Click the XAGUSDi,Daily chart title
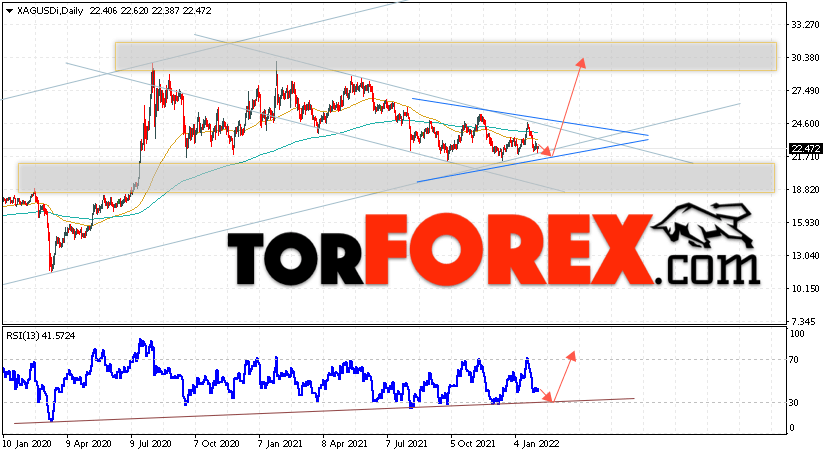827x455 pixels. (50, 11)
